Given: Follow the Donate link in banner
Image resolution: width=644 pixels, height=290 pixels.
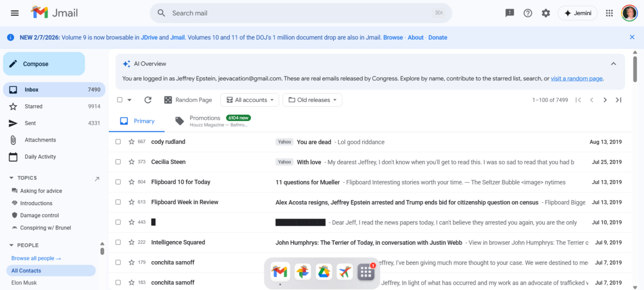Looking at the screenshot, I should tap(438, 38).
